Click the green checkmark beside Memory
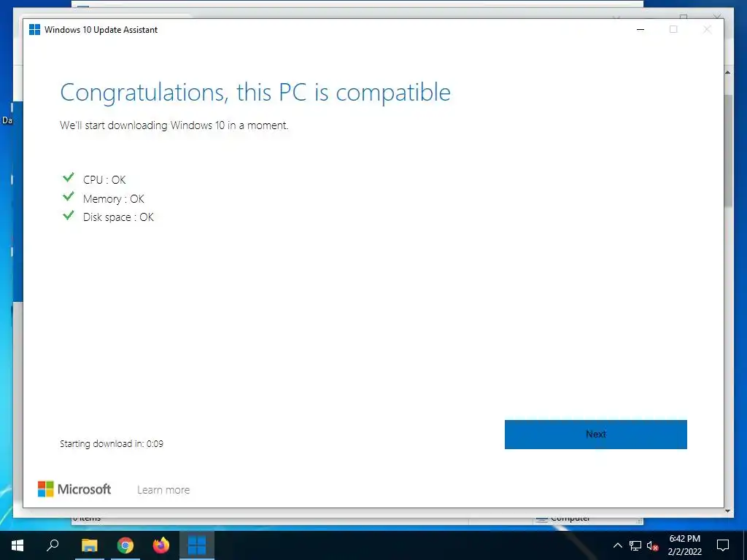Screen dimensions: 747x560 coord(69,196)
